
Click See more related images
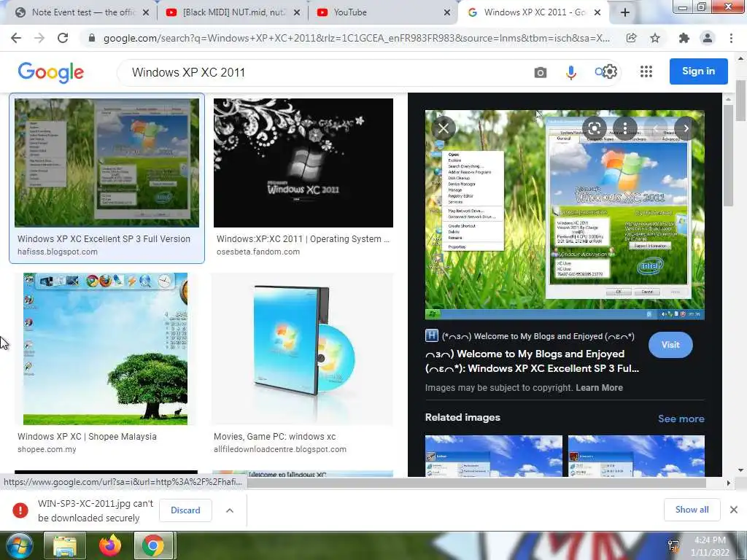[x=681, y=419]
